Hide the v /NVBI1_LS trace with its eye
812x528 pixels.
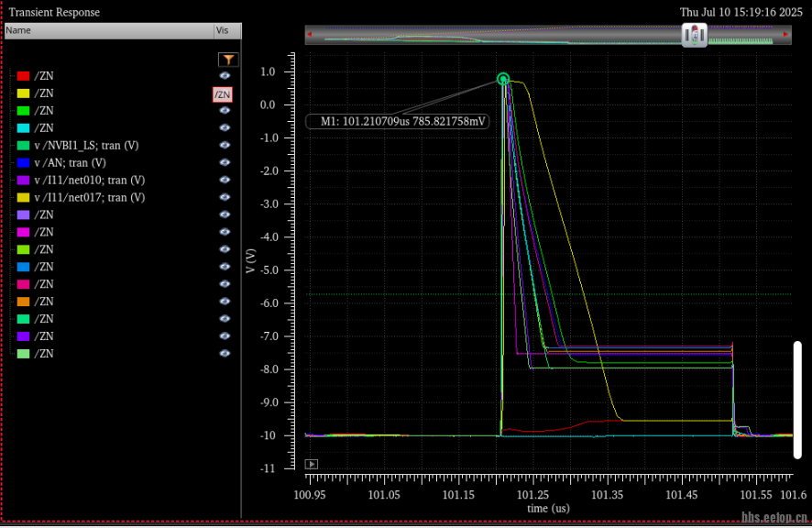[225, 145]
